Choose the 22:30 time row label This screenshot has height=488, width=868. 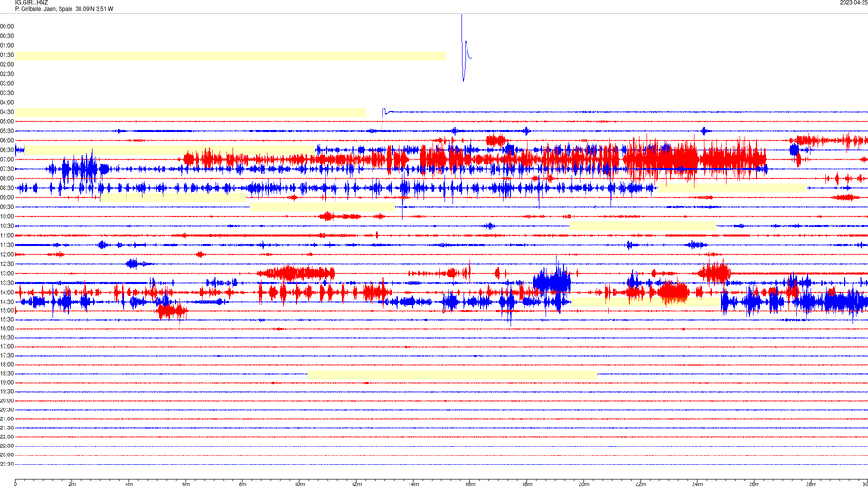click(x=7, y=446)
